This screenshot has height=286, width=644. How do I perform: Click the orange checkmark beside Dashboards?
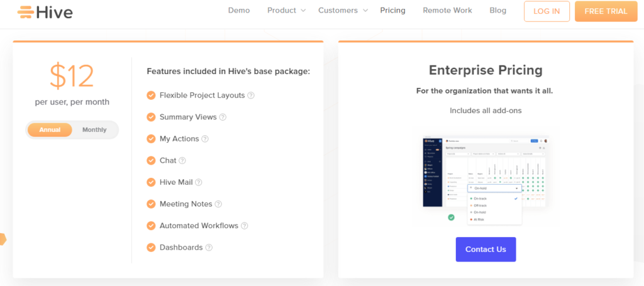(x=151, y=248)
